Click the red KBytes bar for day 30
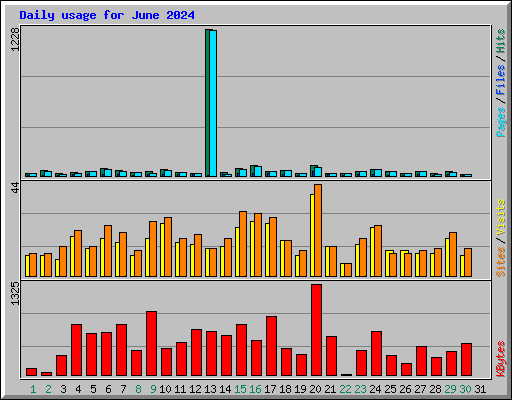This screenshot has height=400, width=512. point(466,360)
